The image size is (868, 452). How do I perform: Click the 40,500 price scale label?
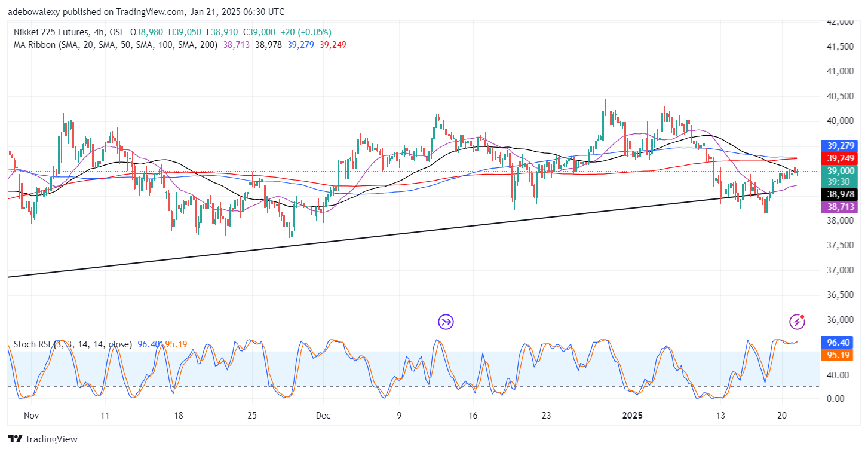842,96
